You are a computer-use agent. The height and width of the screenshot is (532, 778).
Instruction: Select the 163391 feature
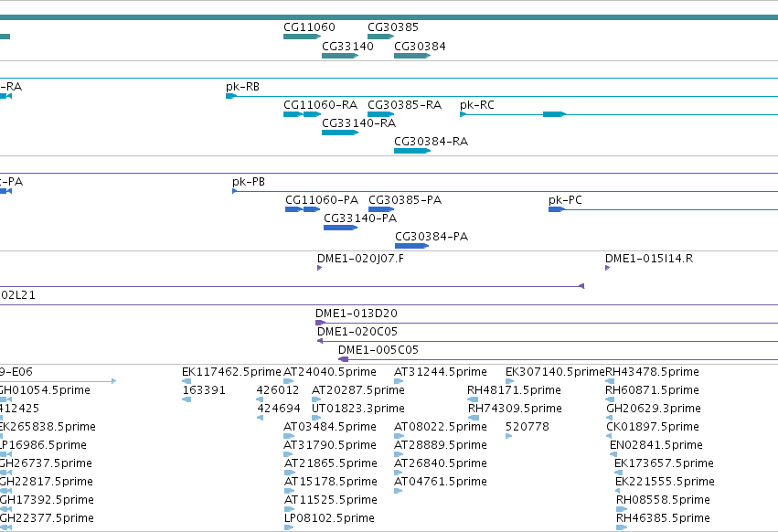pyautogui.click(x=187, y=400)
